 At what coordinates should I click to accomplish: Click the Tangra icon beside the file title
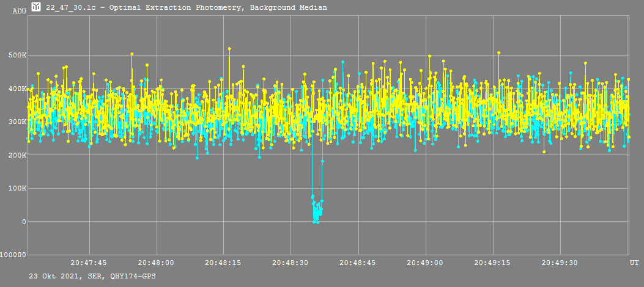click(x=37, y=7)
